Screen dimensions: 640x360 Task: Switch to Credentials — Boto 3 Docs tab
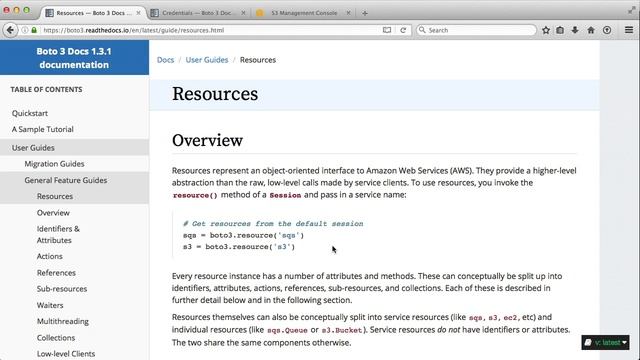[198, 13]
